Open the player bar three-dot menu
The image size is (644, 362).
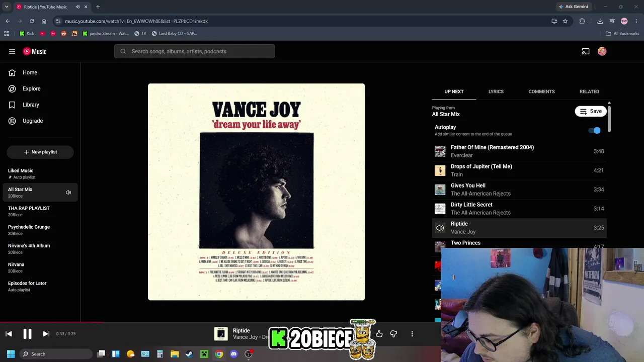412,334
